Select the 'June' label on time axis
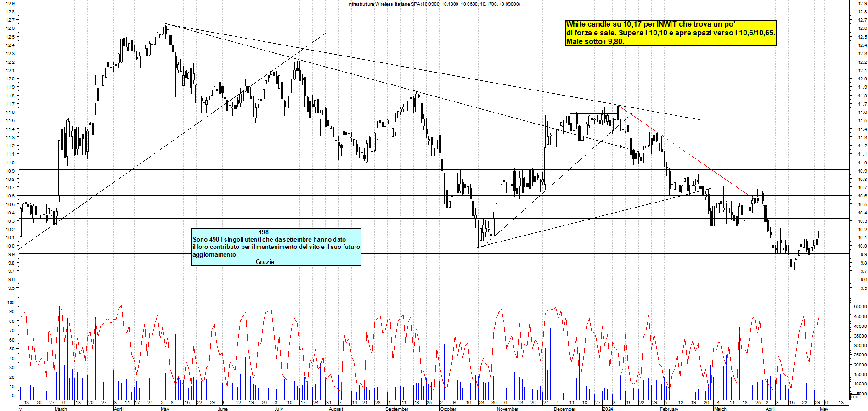This screenshot has width=868, height=411. pyautogui.click(x=222, y=409)
